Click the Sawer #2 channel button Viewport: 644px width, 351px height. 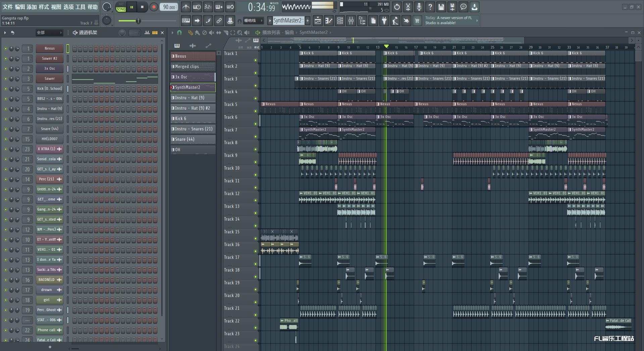[x=50, y=59]
